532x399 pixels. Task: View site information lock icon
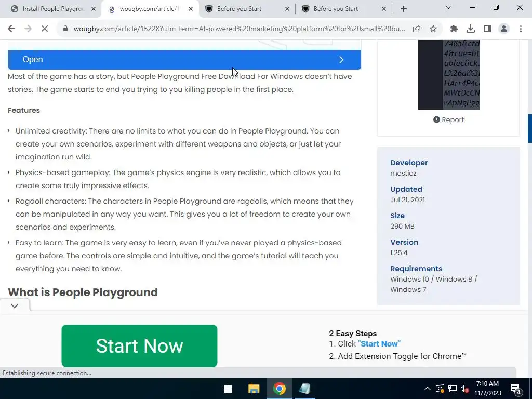[x=65, y=29]
